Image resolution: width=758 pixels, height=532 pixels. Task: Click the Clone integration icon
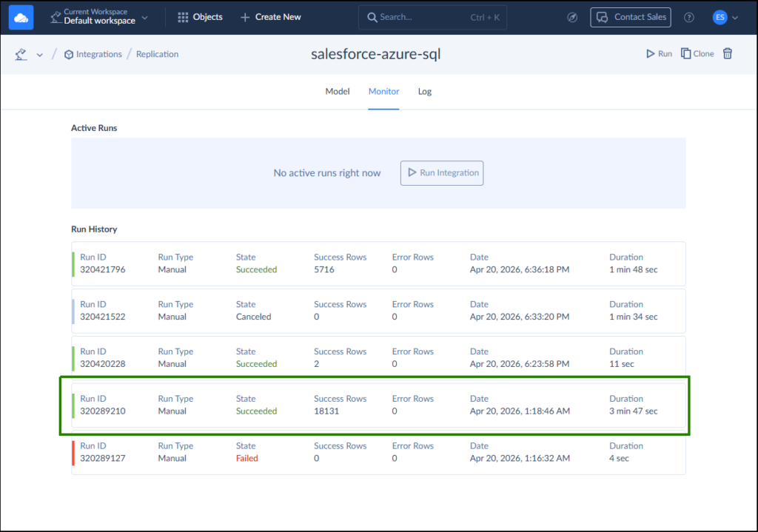pyautogui.click(x=686, y=53)
